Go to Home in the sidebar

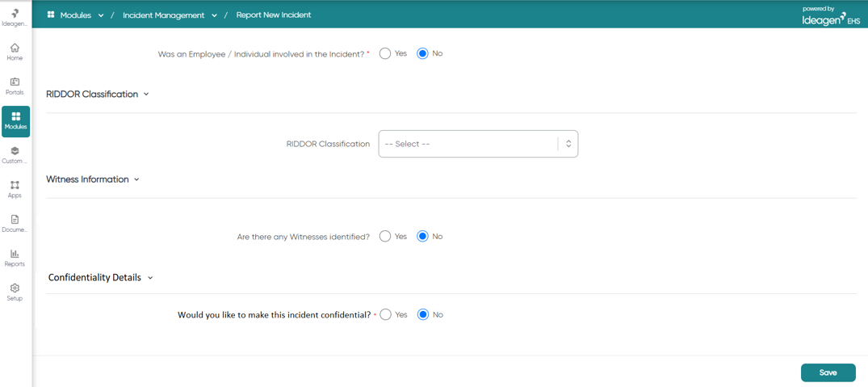(x=15, y=52)
